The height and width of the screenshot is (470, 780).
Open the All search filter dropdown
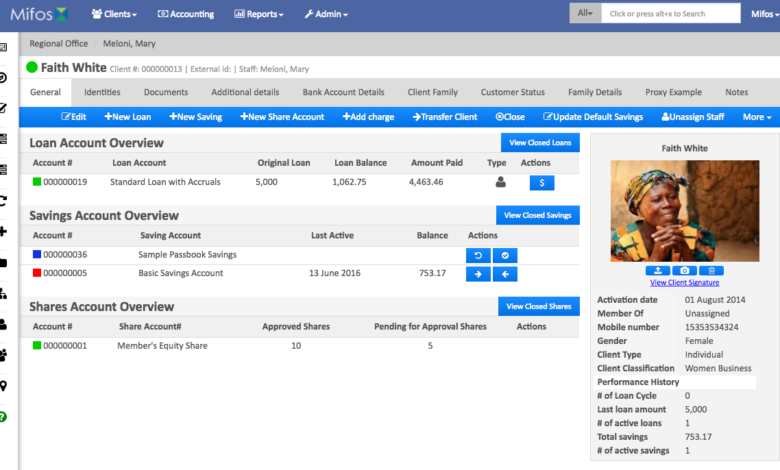tap(582, 13)
